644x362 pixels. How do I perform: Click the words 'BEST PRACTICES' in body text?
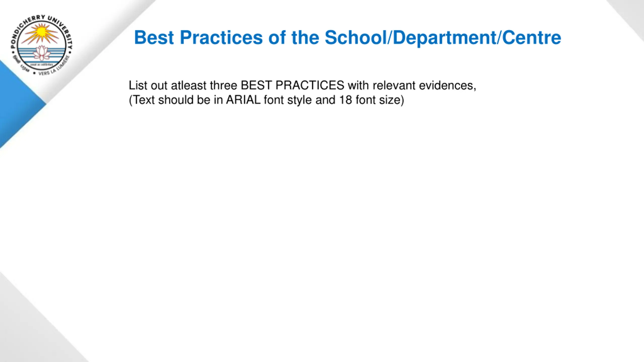pos(293,85)
